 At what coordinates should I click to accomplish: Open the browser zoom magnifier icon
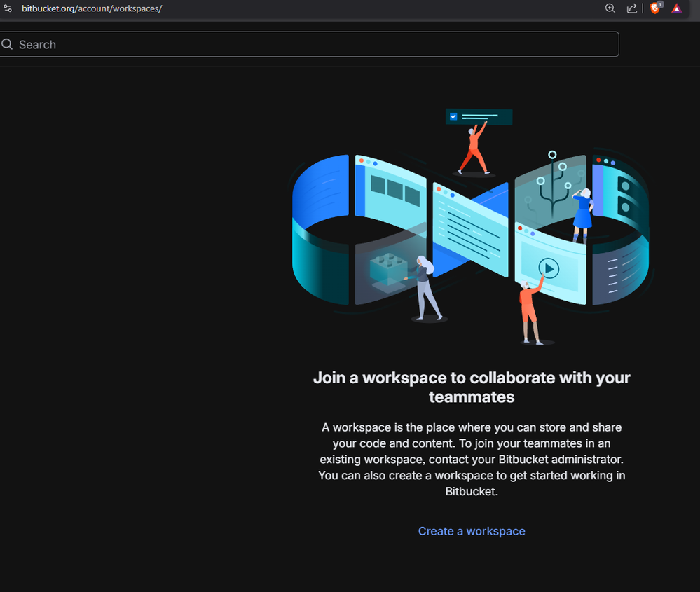click(x=610, y=8)
